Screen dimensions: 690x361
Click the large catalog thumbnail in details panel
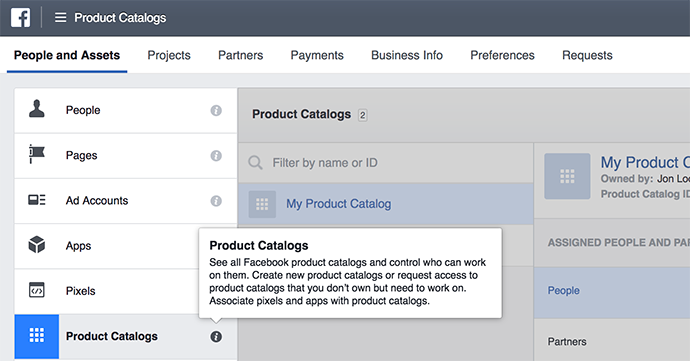[x=567, y=177]
